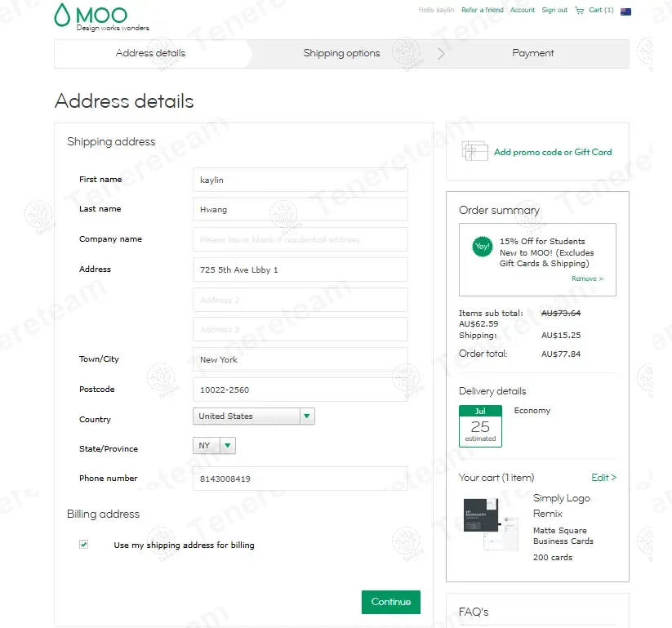Open the Refer a friend link

482,11
